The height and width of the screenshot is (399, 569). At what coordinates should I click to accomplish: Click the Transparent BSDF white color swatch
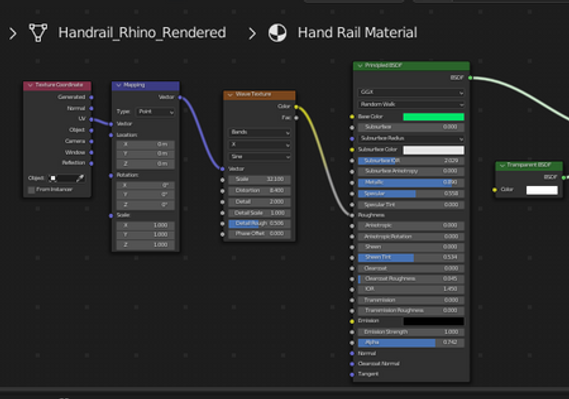(x=542, y=190)
